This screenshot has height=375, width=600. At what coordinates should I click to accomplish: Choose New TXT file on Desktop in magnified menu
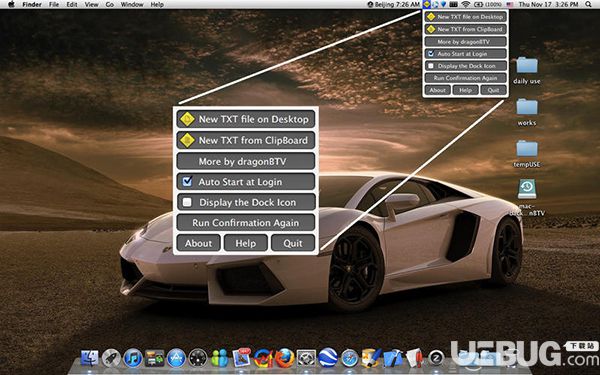(x=246, y=119)
